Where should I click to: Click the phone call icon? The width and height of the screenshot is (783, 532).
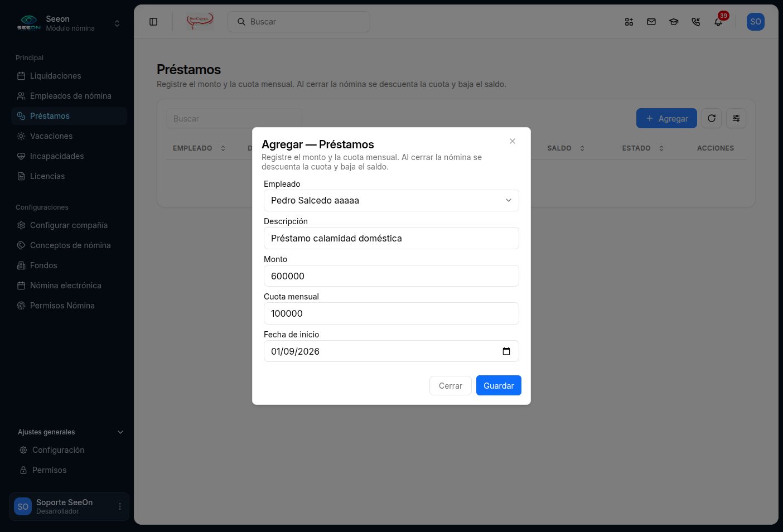[696, 22]
